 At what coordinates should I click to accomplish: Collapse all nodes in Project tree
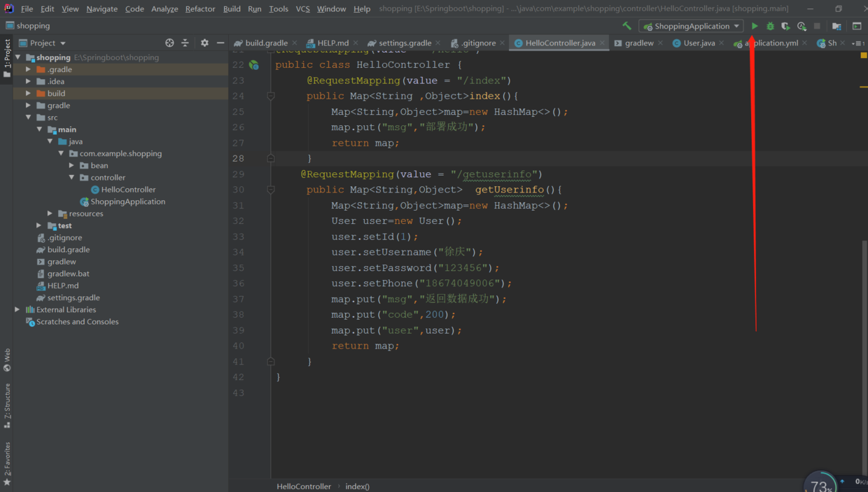click(185, 43)
